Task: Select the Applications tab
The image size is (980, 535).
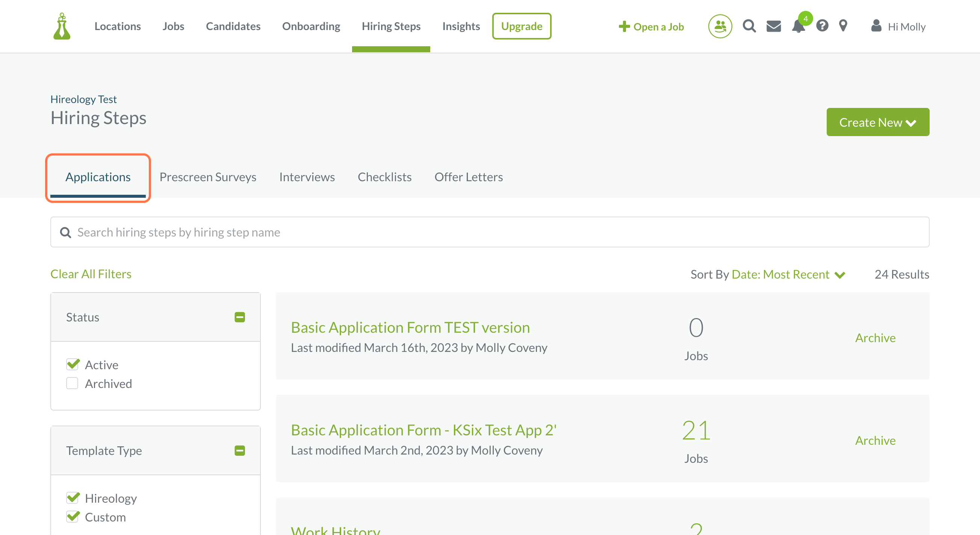Action: (98, 177)
